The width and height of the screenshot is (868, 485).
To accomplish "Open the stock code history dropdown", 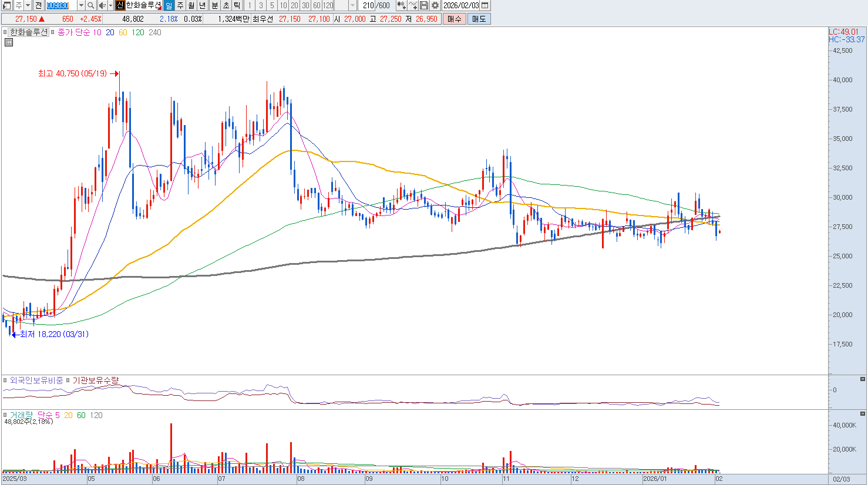I will click(x=81, y=5).
